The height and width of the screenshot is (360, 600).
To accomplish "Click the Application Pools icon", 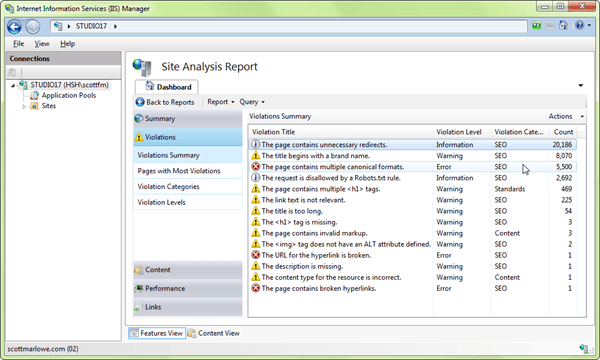I will click(34, 95).
